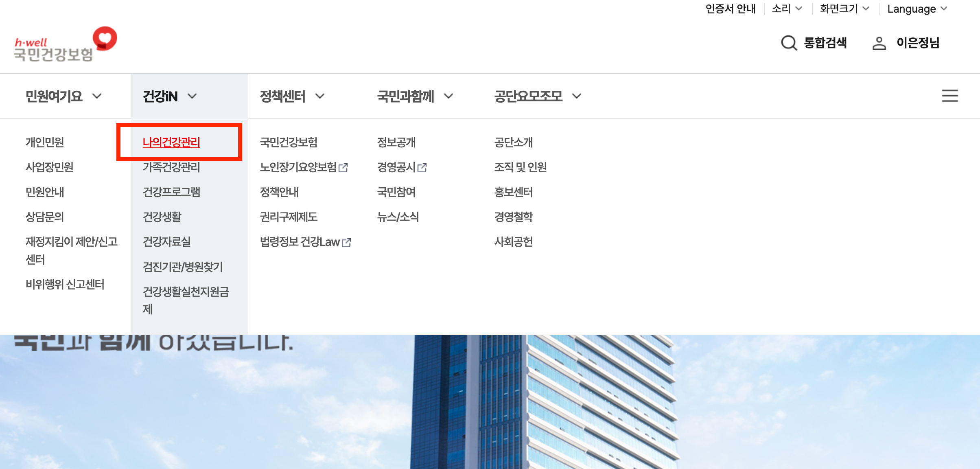980x469 pixels.
Task: Click the 이은정님 user name
Action: [x=918, y=43]
